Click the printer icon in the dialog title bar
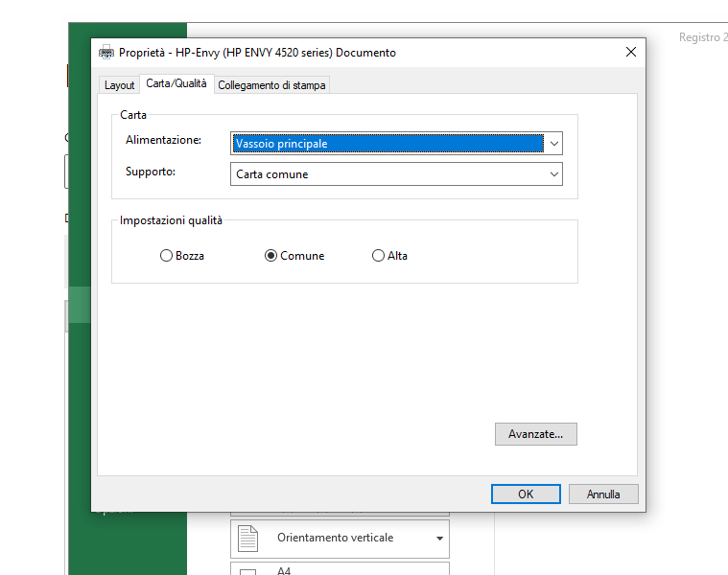 point(106,53)
